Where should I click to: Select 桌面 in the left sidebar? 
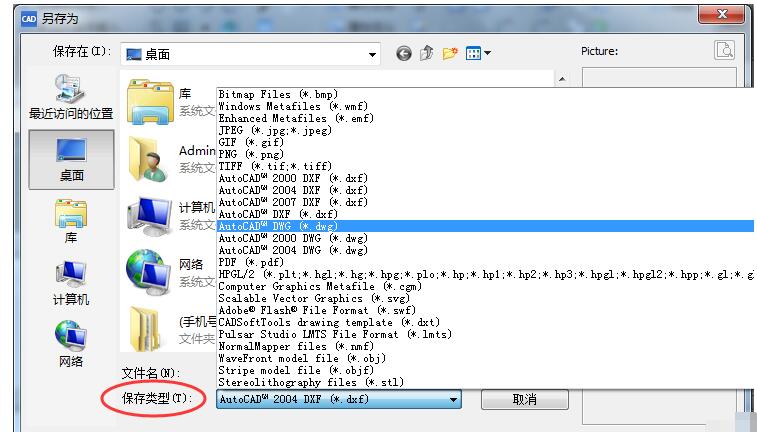[x=71, y=160]
